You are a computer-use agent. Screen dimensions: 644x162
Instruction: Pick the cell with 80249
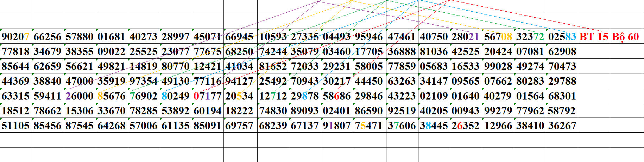(x=176, y=96)
